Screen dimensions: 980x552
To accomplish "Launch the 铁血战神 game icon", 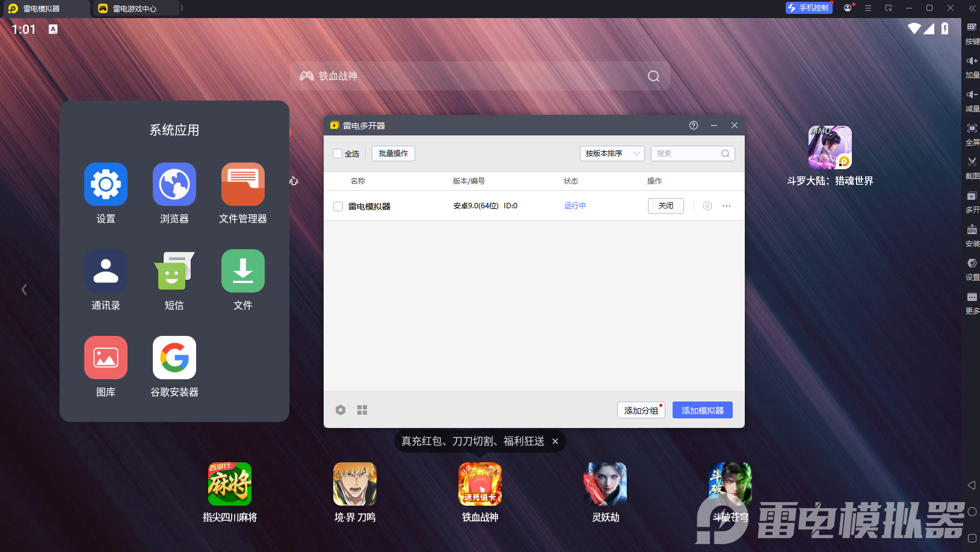I will point(480,484).
